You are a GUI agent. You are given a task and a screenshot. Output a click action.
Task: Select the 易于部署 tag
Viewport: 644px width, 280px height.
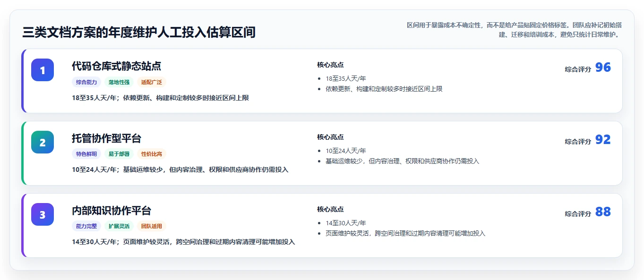point(119,154)
